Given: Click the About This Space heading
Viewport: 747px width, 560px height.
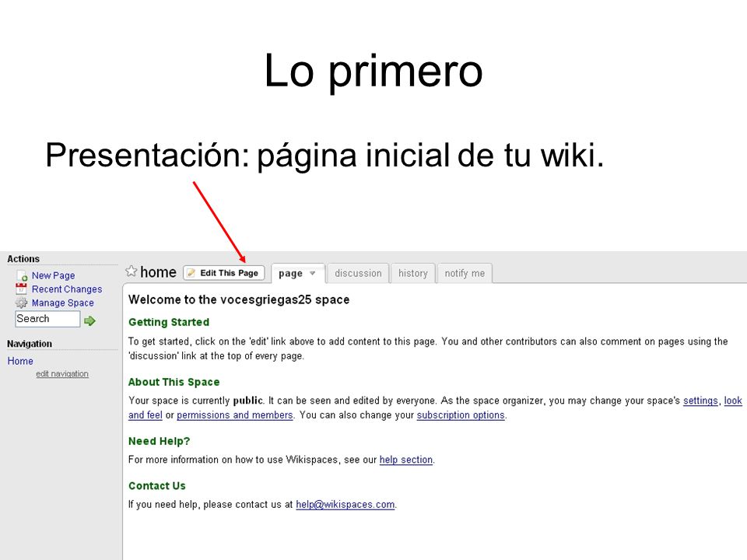Looking at the screenshot, I should coord(174,382).
